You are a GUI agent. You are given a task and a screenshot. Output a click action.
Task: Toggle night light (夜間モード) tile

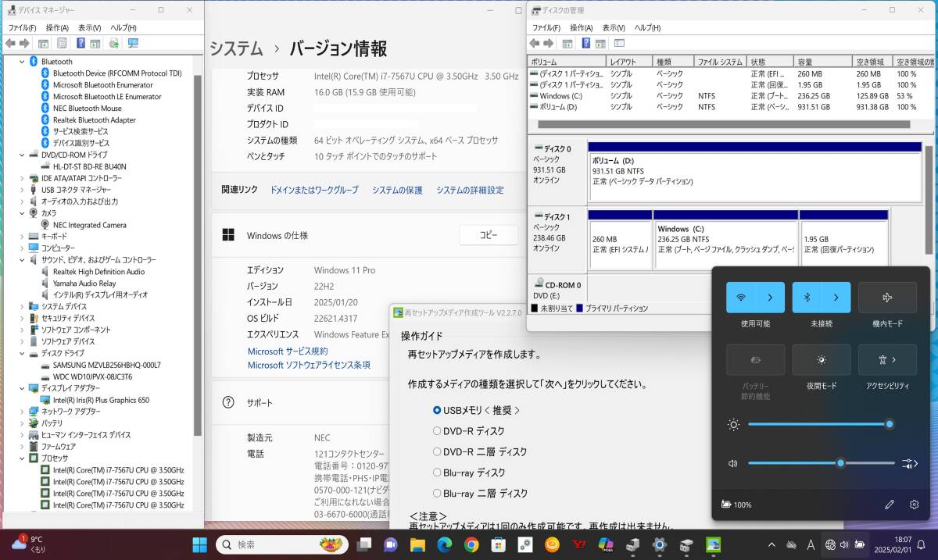tap(821, 360)
